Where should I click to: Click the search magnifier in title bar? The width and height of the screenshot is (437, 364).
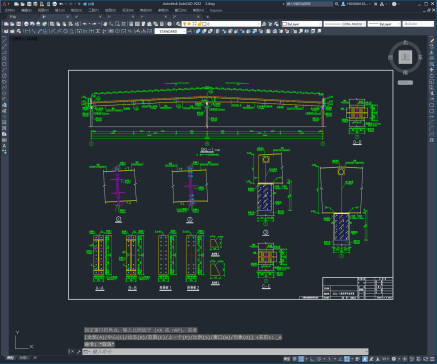337,4
